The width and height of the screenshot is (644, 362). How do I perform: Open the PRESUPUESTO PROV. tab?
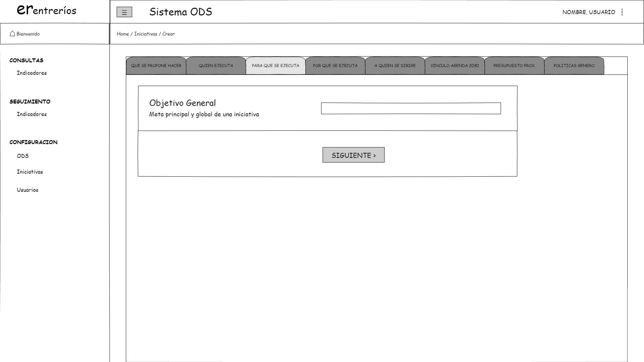coord(514,66)
